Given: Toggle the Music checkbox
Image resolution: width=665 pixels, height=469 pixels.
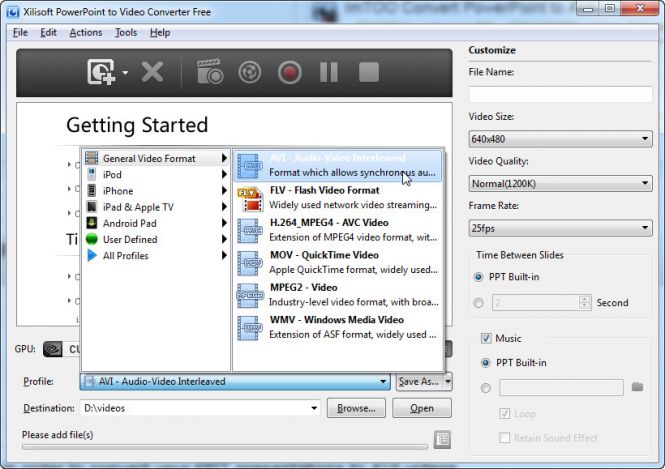Looking at the screenshot, I should tap(487, 339).
